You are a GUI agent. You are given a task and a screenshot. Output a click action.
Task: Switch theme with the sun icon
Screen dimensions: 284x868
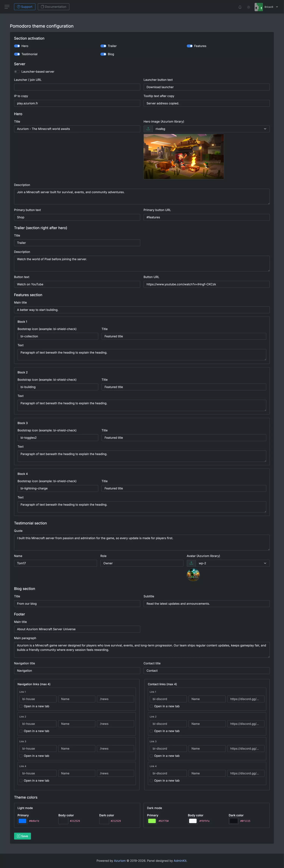(x=249, y=7)
